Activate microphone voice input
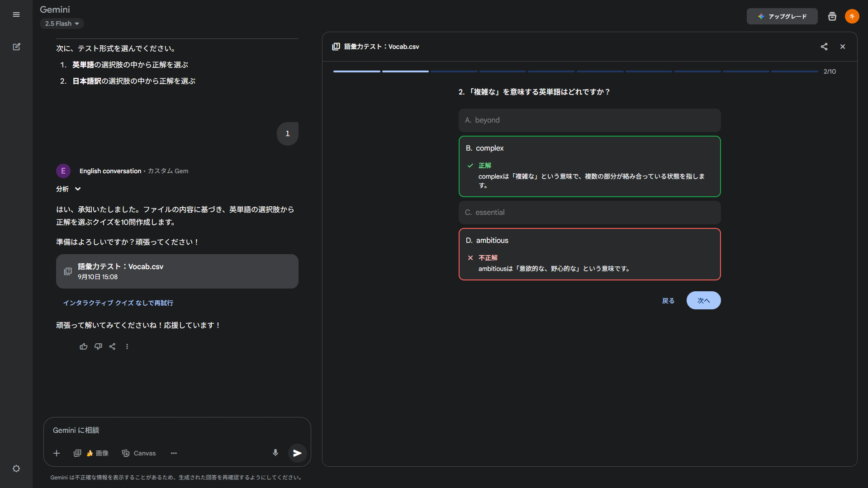The height and width of the screenshot is (488, 868). (x=275, y=453)
